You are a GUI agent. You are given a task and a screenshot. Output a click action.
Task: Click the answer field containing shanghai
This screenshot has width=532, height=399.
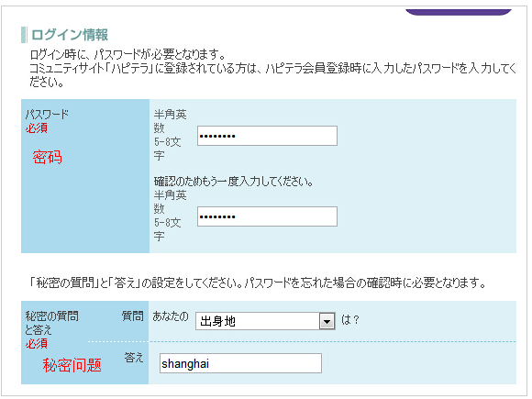pos(240,363)
